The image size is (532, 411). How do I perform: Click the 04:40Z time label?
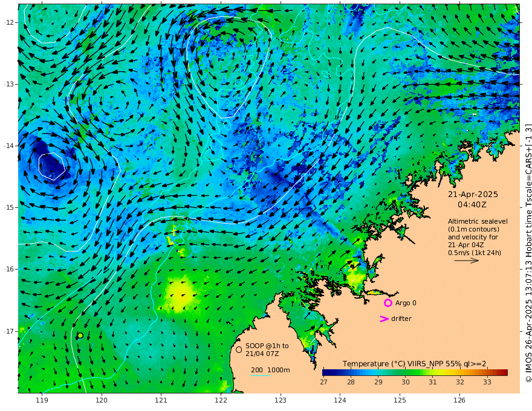click(x=472, y=205)
